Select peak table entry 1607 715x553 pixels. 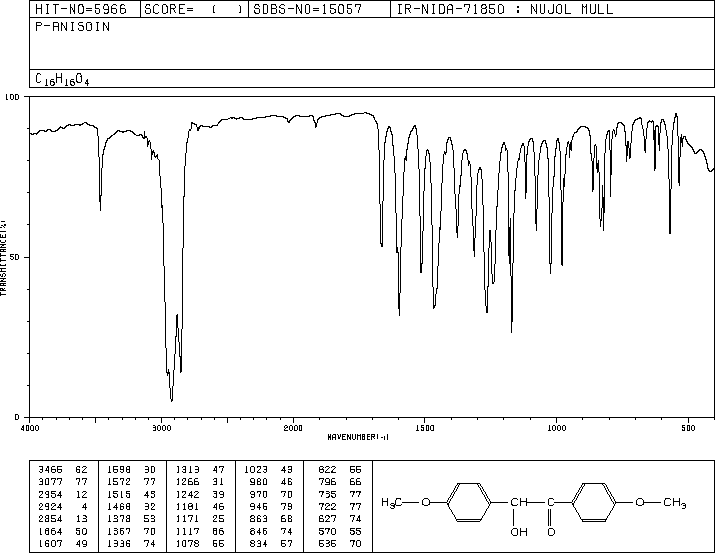(x=50, y=543)
